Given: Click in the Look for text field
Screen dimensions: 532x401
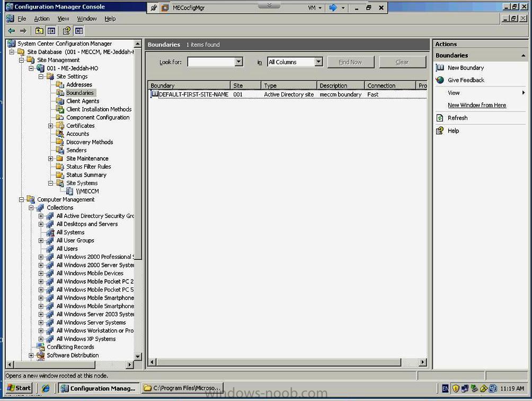Looking at the screenshot, I should (211, 62).
